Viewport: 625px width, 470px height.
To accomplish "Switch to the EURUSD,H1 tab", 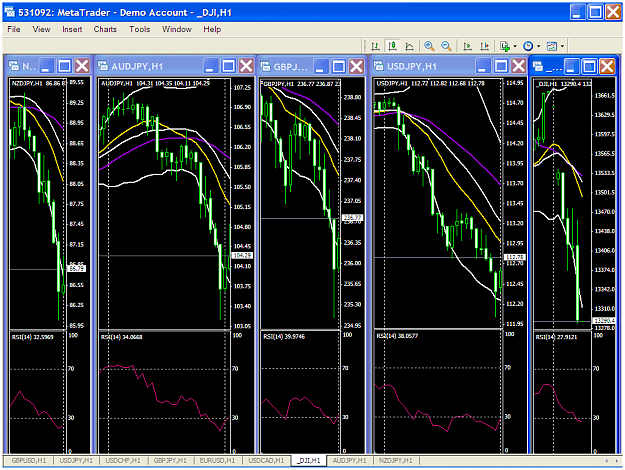I will click(x=217, y=461).
